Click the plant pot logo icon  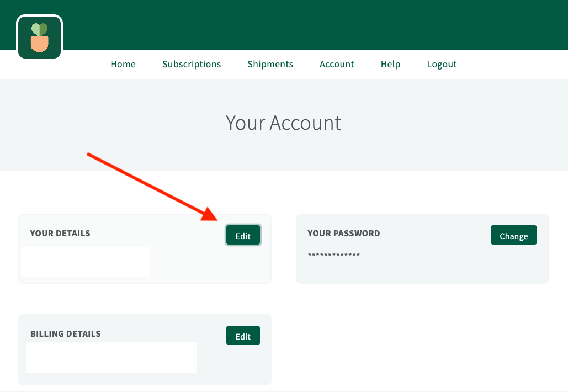tap(40, 38)
